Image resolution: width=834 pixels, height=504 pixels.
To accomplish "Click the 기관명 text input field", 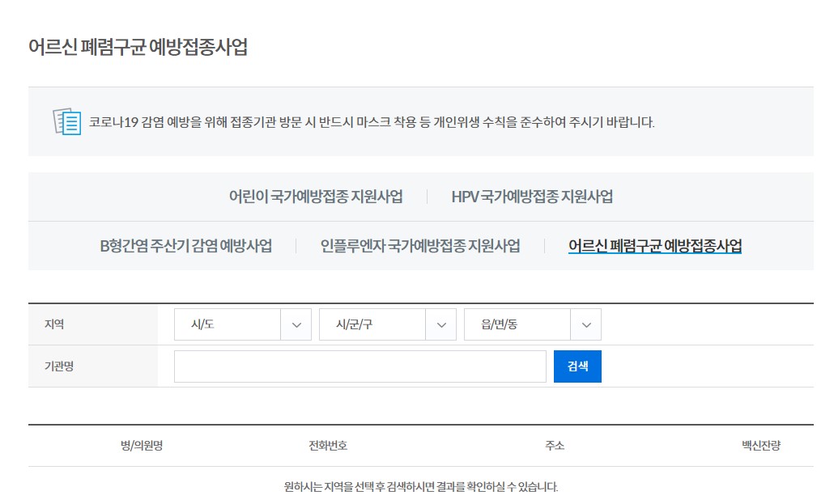I will tap(360, 366).
